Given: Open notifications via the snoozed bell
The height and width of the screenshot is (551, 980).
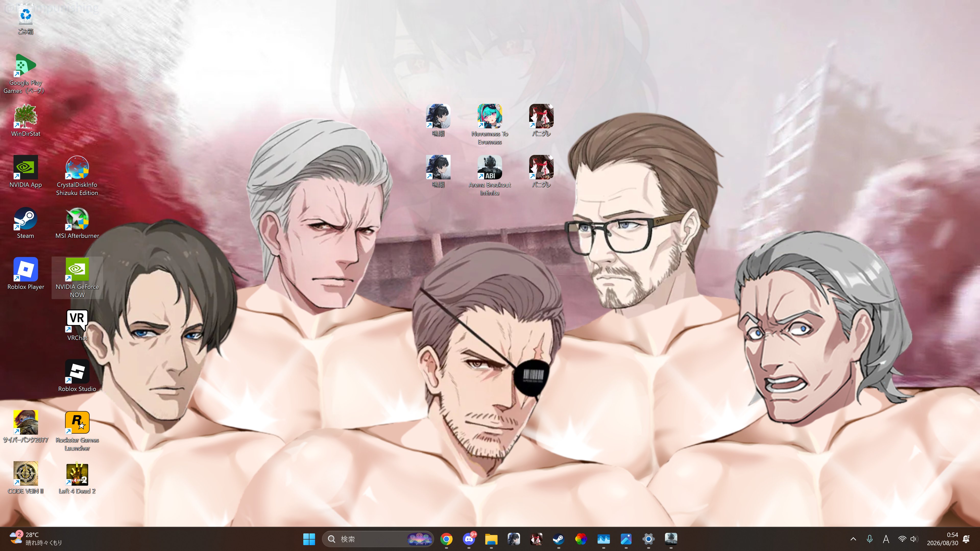Looking at the screenshot, I should click(966, 539).
